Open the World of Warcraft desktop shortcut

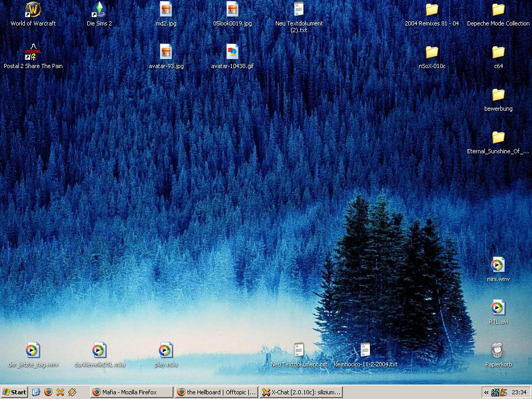33,10
